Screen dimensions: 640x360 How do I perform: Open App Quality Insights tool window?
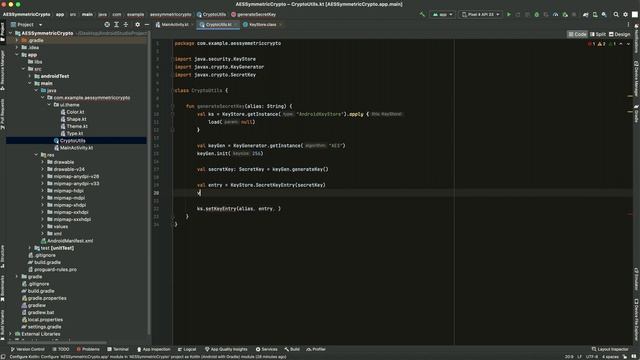226,349
